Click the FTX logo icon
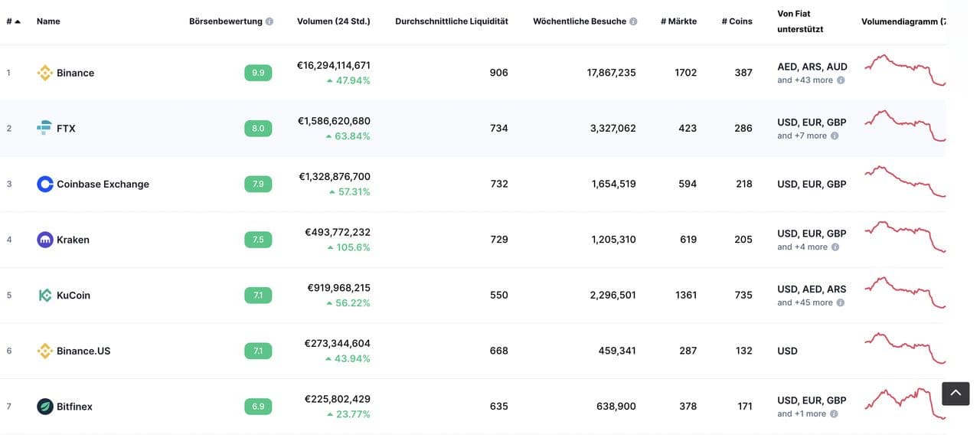 click(x=45, y=129)
